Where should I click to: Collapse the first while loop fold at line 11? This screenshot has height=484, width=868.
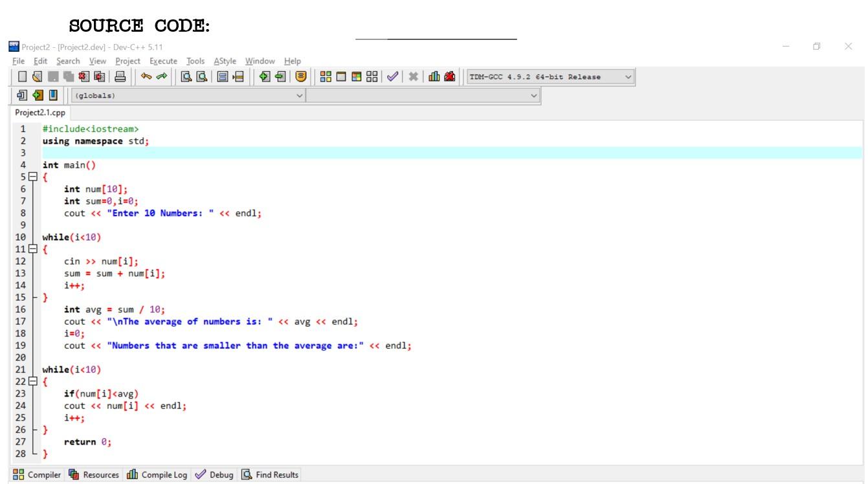(34, 249)
